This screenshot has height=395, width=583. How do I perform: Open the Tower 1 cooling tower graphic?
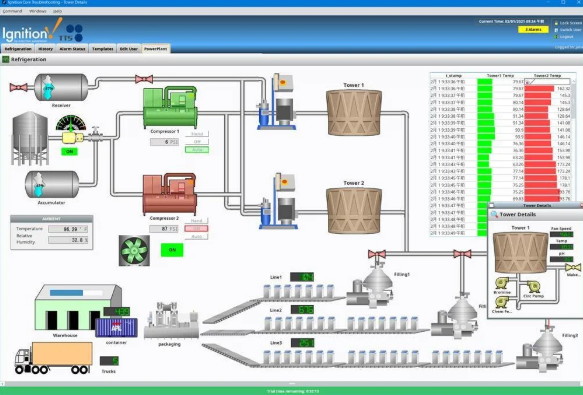(x=354, y=112)
